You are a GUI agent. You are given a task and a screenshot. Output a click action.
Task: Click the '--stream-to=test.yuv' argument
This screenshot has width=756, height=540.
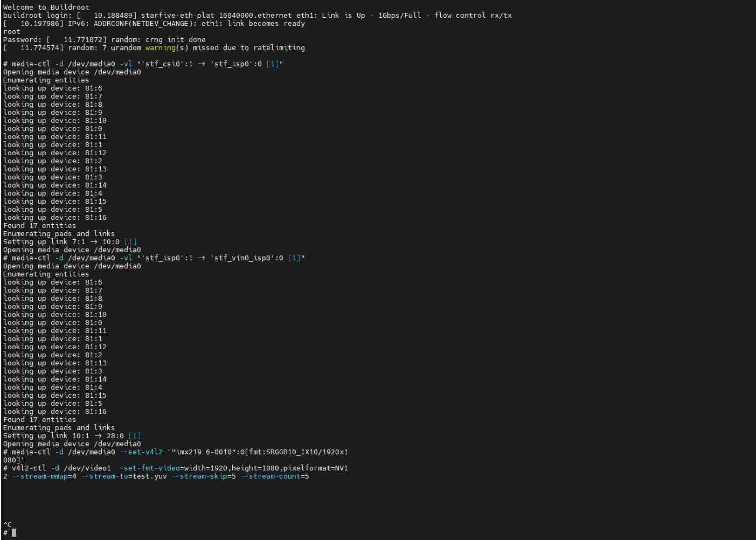click(x=123, y=476)
